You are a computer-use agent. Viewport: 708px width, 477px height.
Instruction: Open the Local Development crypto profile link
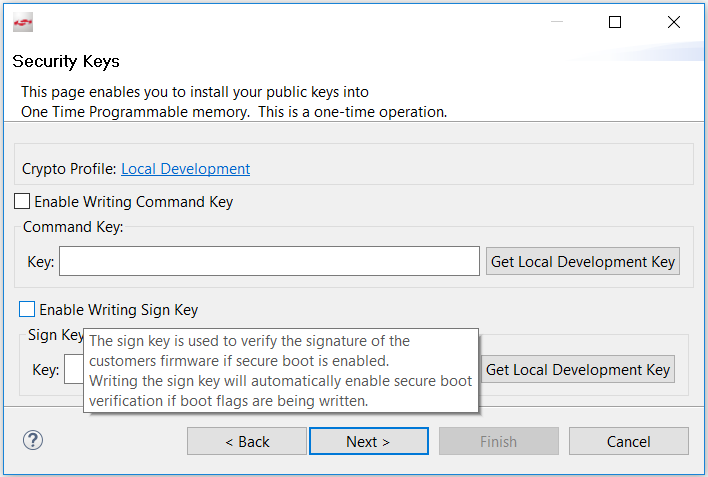(185, 169)
